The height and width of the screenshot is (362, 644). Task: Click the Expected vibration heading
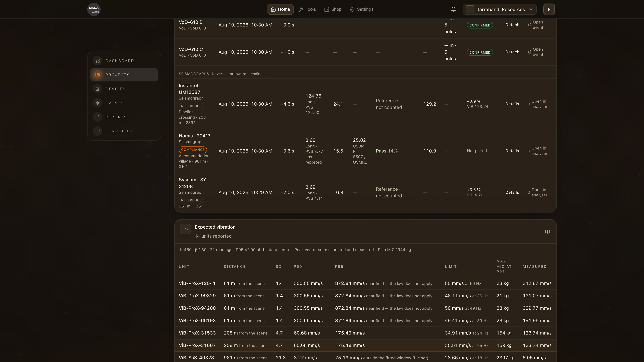pyautogui.click(x=215, y=227)
